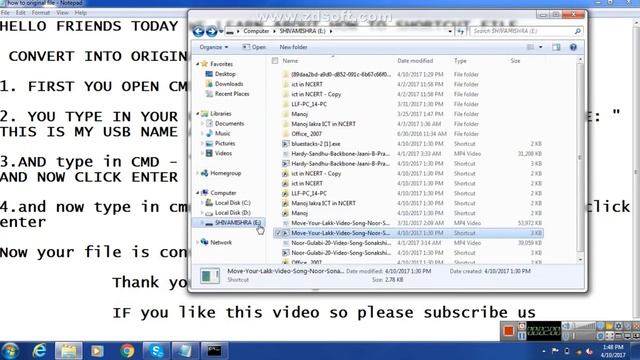Pause the screen recording

point(522,336)
